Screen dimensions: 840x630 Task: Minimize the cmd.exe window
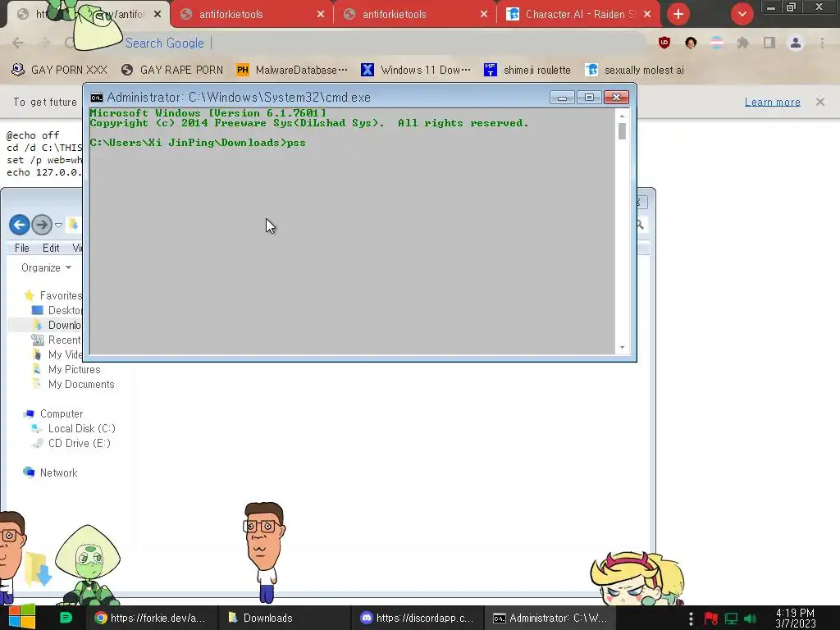coord(562,98)
